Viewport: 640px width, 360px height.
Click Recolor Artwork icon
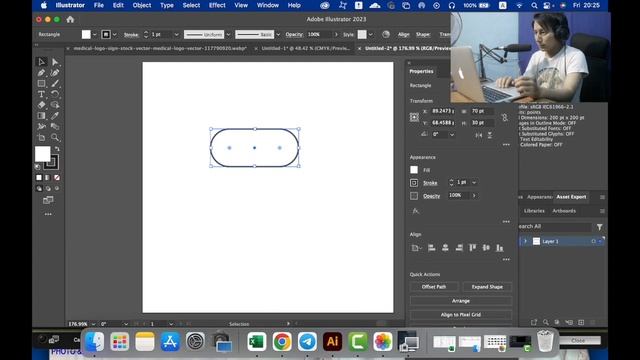pos(386,34)
